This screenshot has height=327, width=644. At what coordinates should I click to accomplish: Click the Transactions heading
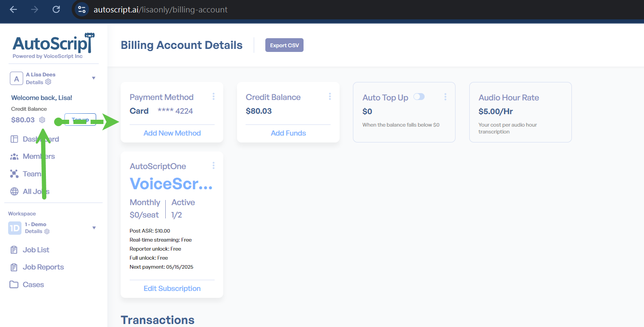(x=158, y=320)
